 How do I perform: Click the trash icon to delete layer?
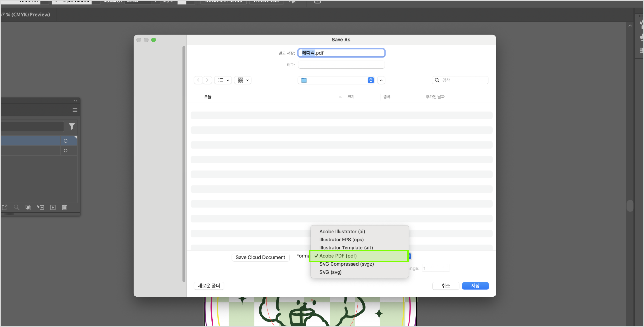pyautogui.click(x=65, y=207)
